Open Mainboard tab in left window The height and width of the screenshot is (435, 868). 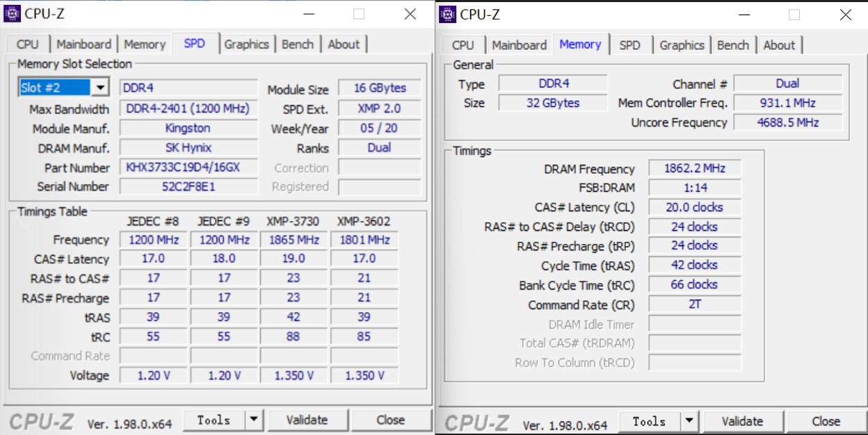point(84,44)
